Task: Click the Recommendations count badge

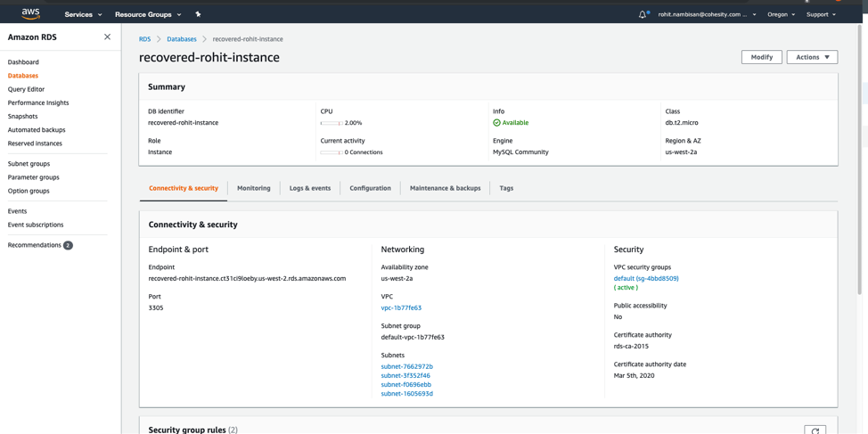Action: point(68,245)
